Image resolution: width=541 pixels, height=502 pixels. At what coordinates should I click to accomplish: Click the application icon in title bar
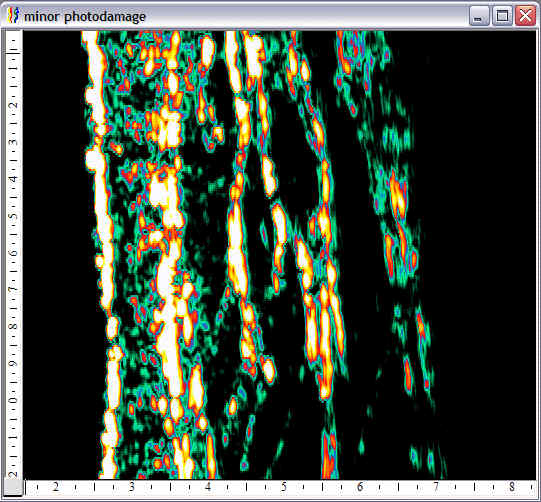13,16
